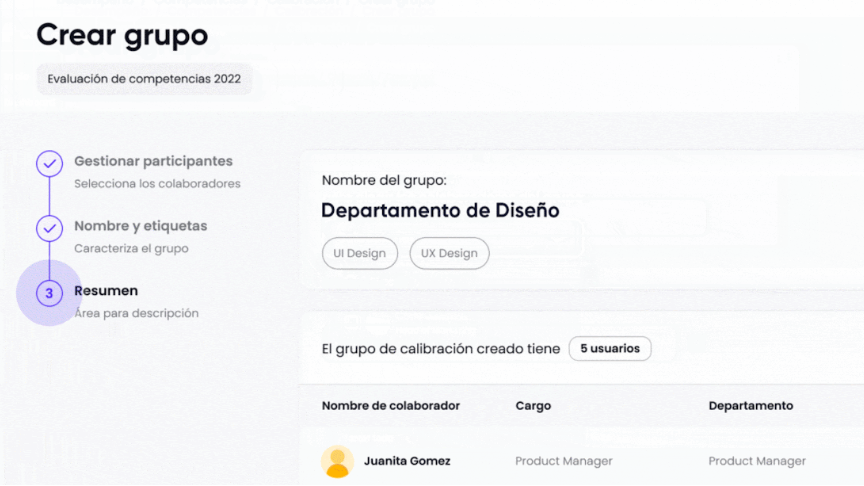Sort by the Cargo column header
Screen dimensions: 864x486
coord(533,406)
